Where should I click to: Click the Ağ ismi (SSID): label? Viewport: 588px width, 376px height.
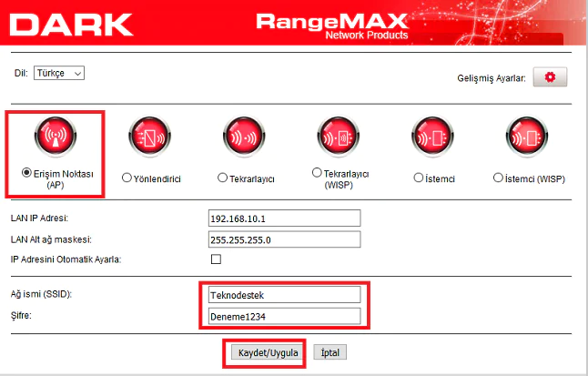point(41,294)
